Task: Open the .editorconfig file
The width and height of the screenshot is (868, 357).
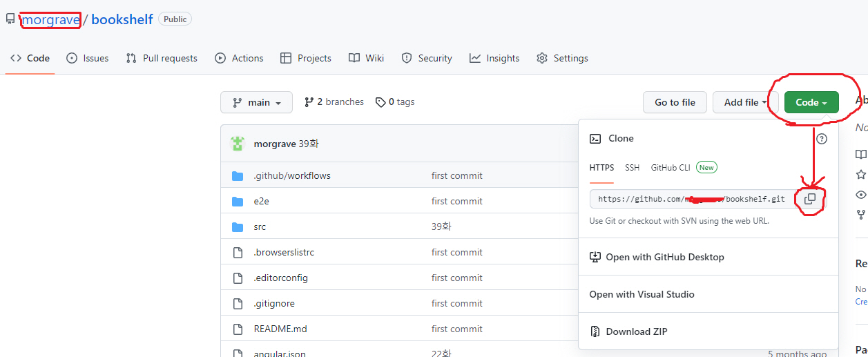Action: [x=280, y=278]
